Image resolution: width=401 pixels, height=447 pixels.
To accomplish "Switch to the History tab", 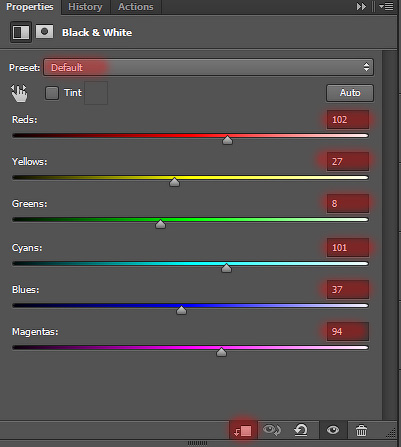I will coord(85,7).
